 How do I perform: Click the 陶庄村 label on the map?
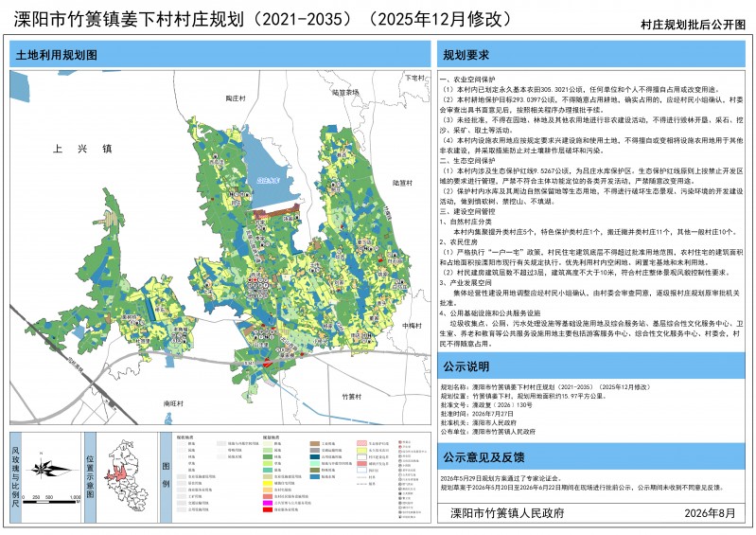[x=236, y=98]
